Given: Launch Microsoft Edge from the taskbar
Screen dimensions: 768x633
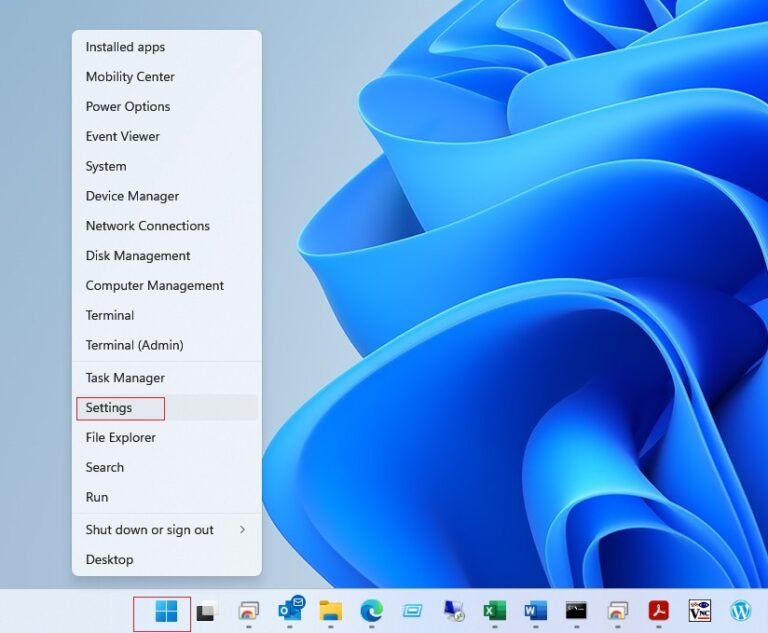Looking at the screenshot, I should coord(372,611).
